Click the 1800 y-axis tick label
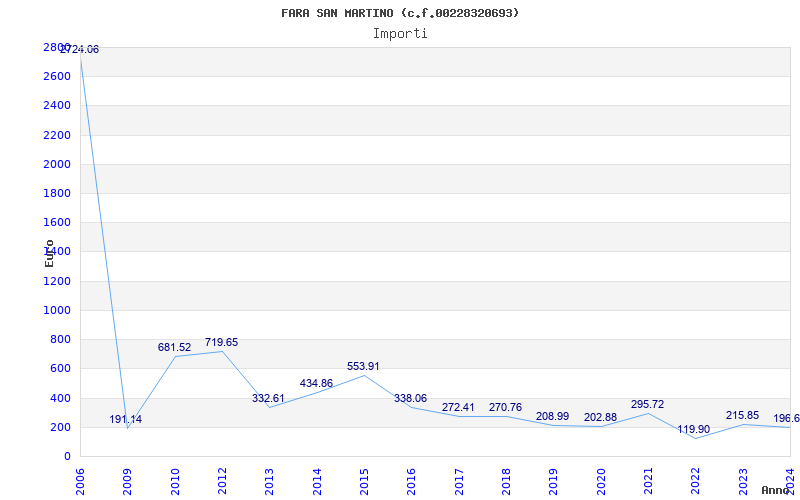The width and height of the screenshot is (800, 500). (57, 193)
